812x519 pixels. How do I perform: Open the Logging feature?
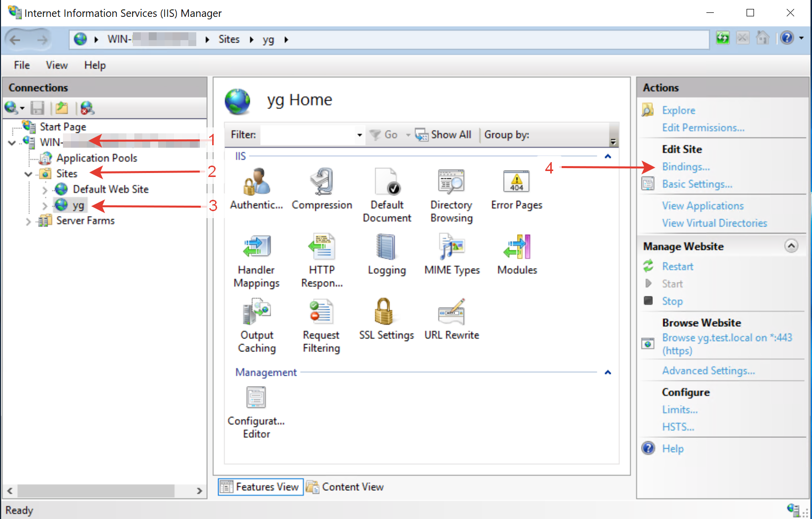(387, 255)
